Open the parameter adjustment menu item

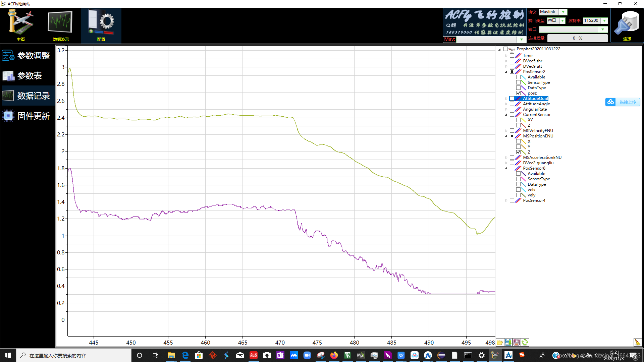28,56
